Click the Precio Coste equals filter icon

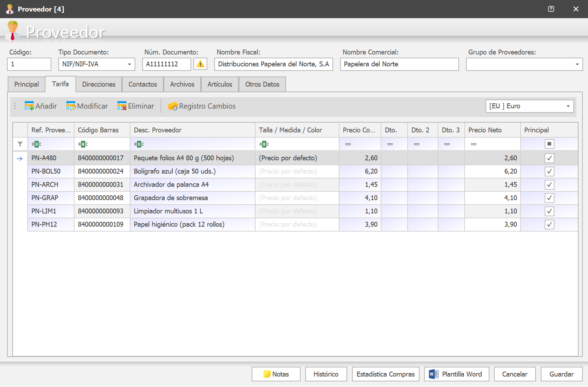[348, 144]
